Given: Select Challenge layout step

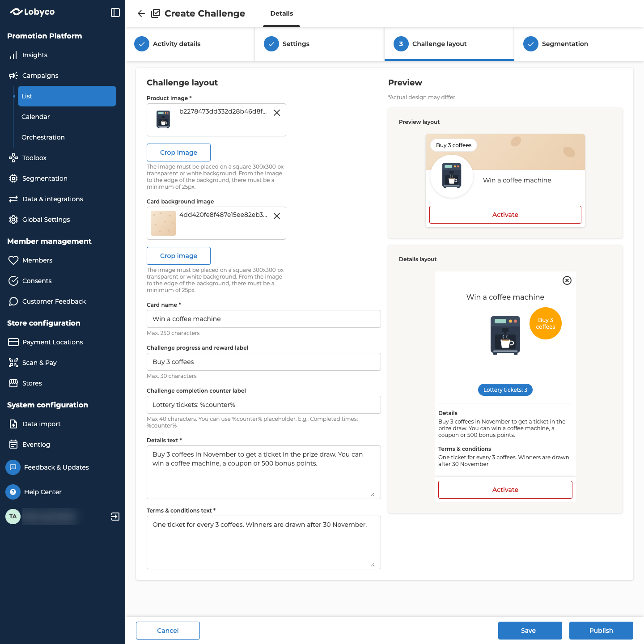Looking at the screenshot, I should [x=449, y=44].
